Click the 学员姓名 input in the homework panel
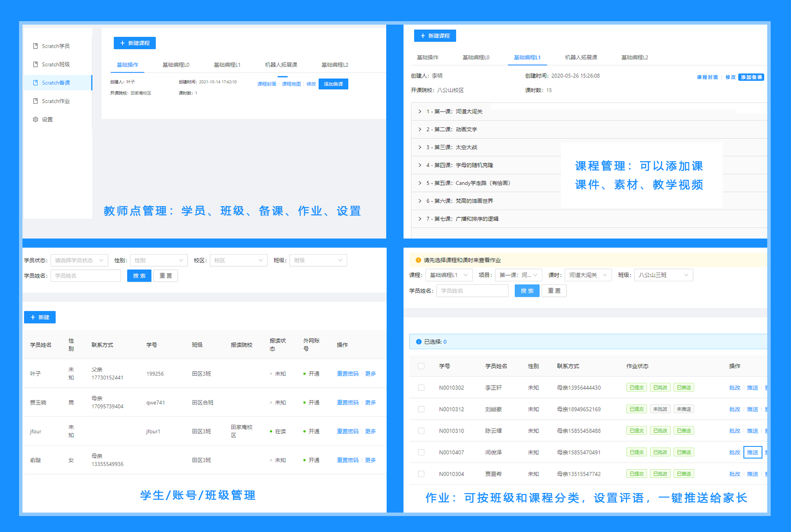Image resolution: width=791 pixels, height=532 pixels. coord(473,291)
